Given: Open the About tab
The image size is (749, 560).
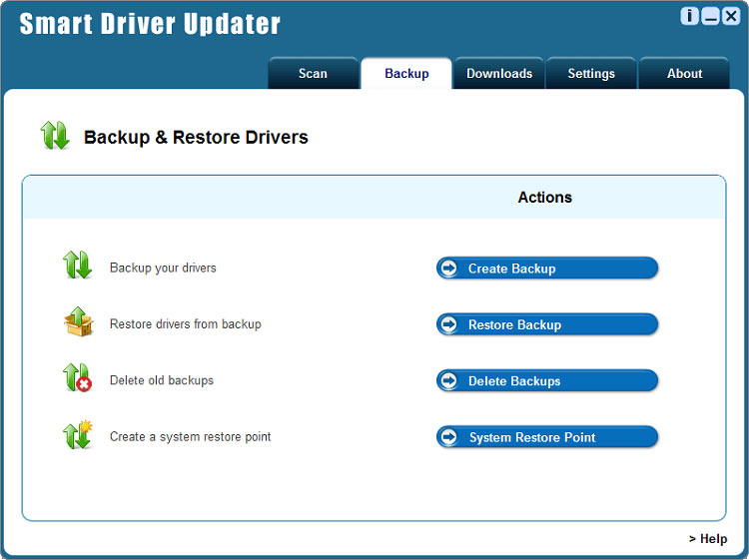Looking at the screenshot, I should [x=684, y=73].
